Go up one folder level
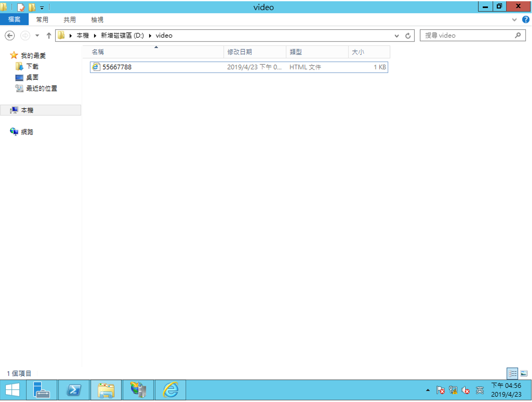 pyautogui.click(x=49, y=35)
